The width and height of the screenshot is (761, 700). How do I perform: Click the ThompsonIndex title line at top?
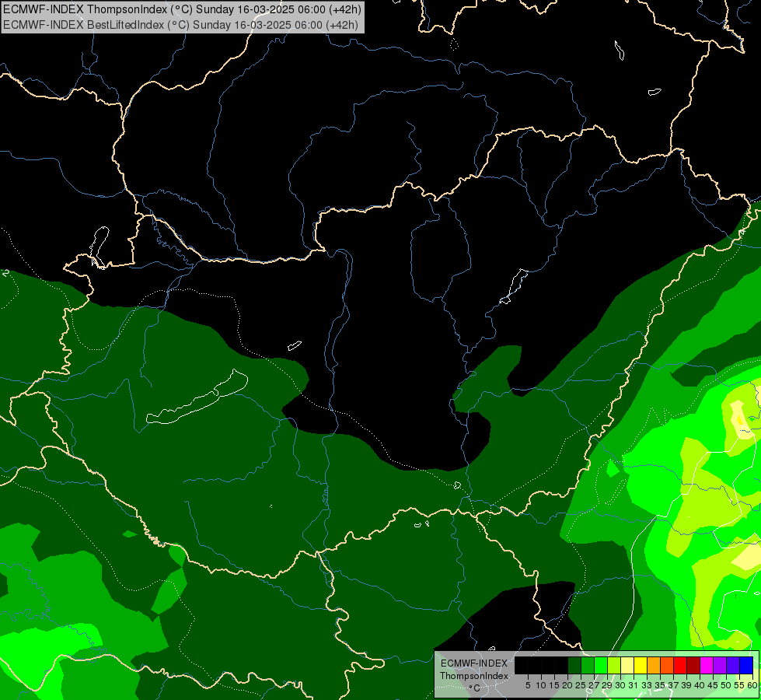(182, 9)
